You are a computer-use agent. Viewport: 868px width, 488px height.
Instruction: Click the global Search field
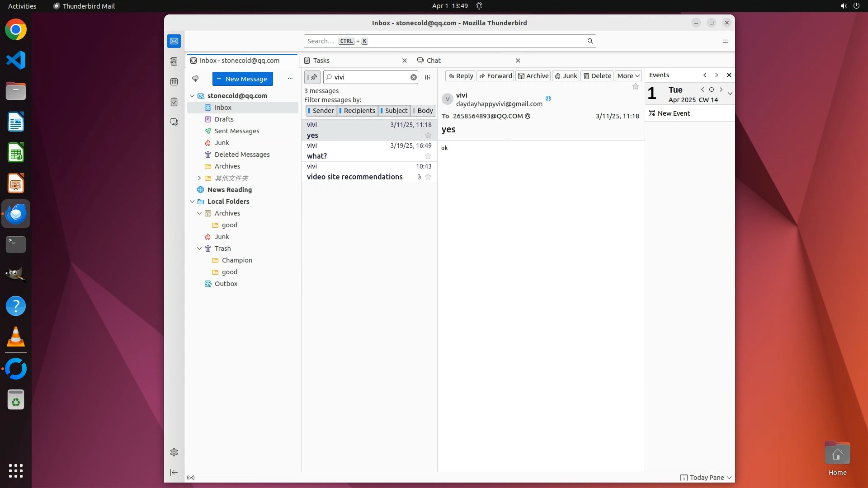[445, 41]
